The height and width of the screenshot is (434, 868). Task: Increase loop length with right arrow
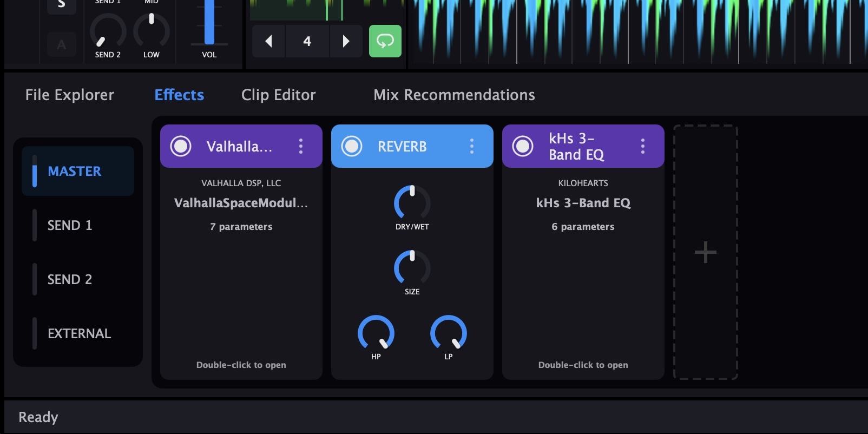tap(346, 41)
